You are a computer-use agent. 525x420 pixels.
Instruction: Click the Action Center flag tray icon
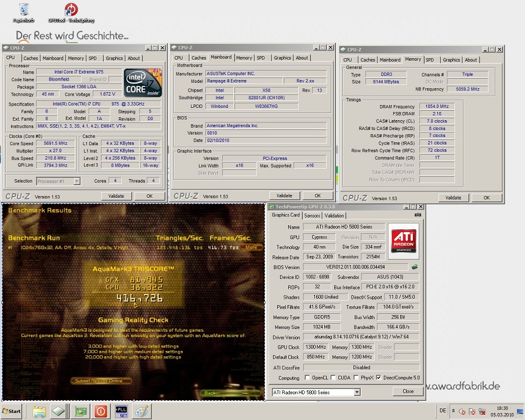[472, 411]
